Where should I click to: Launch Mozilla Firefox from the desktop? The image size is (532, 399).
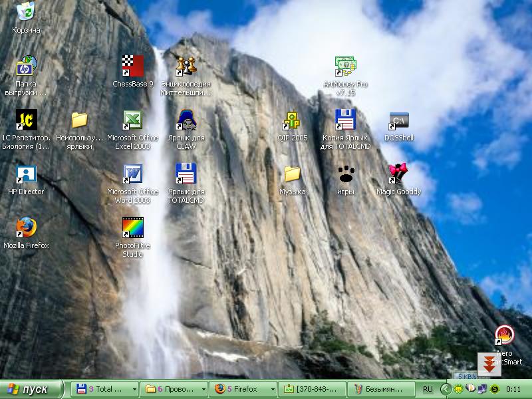click(26, 227)
